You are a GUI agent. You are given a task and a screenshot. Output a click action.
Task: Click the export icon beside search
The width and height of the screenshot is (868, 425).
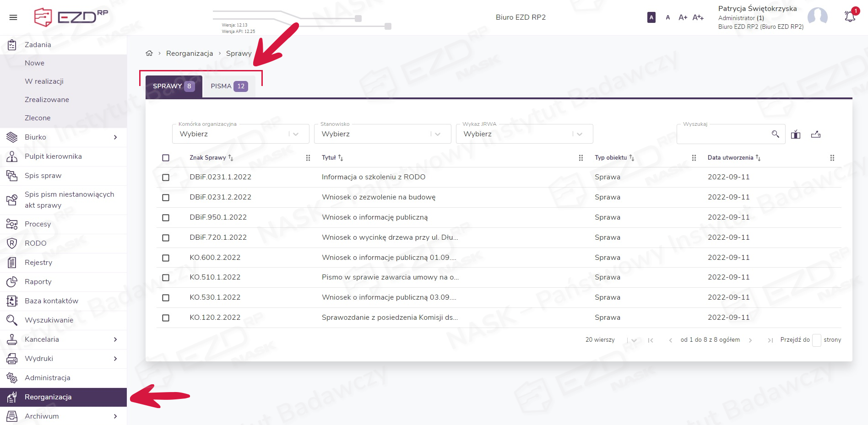tap(815, 134)
